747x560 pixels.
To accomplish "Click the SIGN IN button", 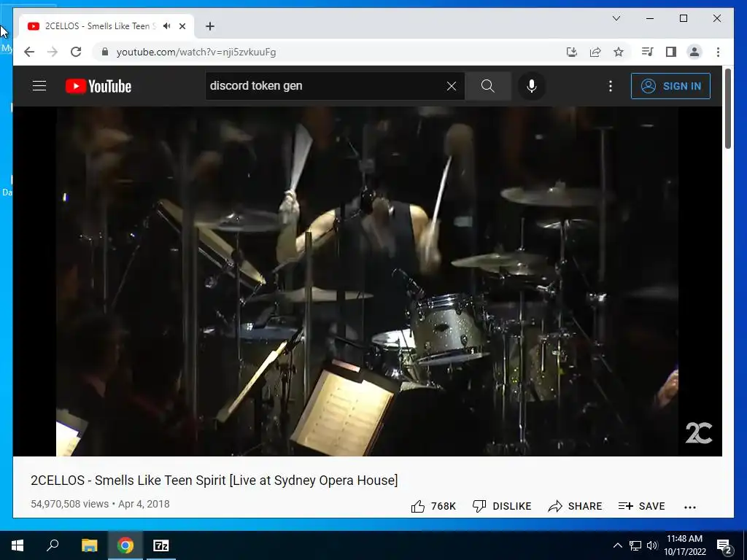I will click(670, 86).
